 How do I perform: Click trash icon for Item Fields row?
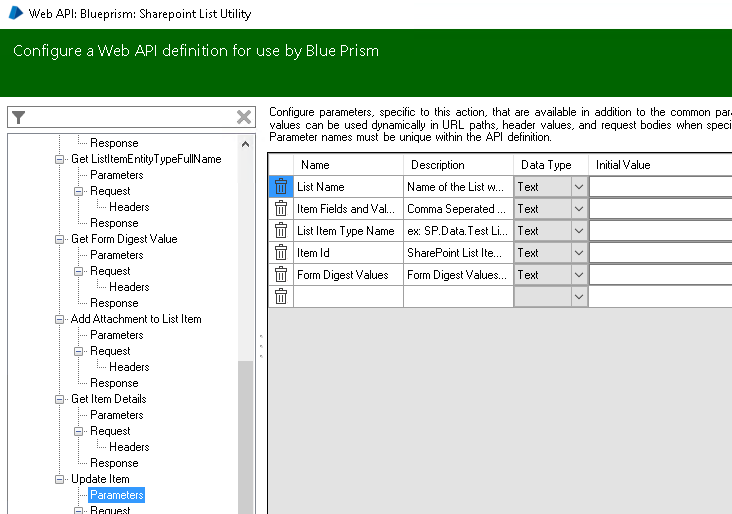click(x=281, y=208)
